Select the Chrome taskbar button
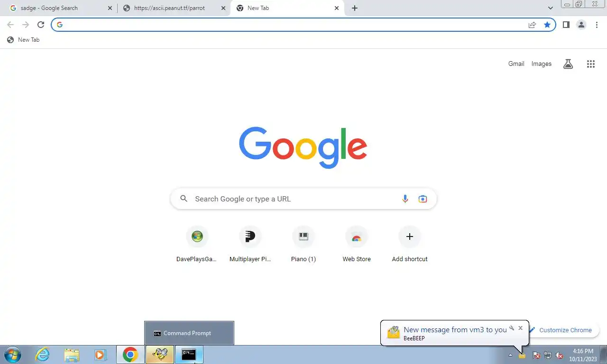607x364 pixels. (x=130, y=355)
